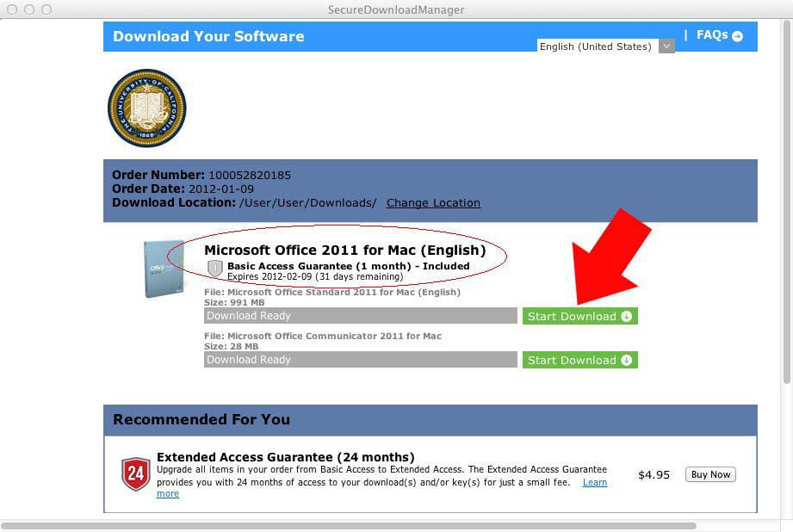Click Download Your Software heading
This screenshot has width=793, height=532.
click(208, 36)
